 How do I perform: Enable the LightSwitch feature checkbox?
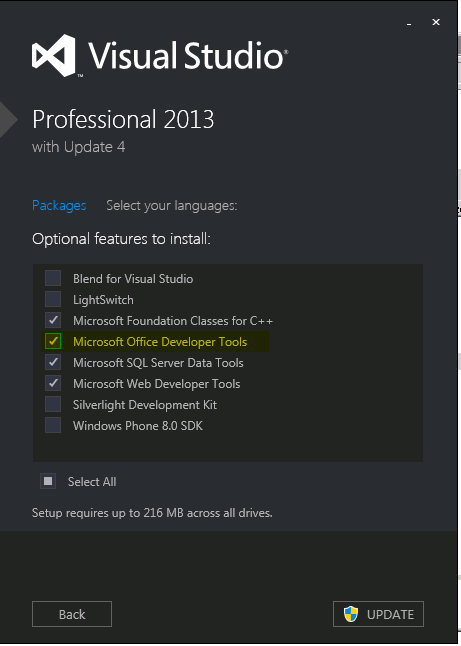(53, 299)
